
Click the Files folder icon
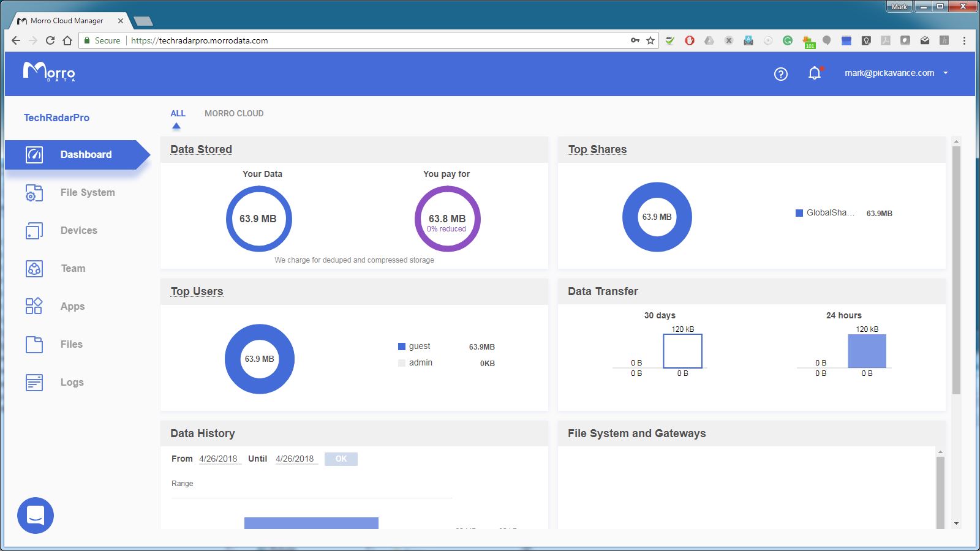pos(34,345)
